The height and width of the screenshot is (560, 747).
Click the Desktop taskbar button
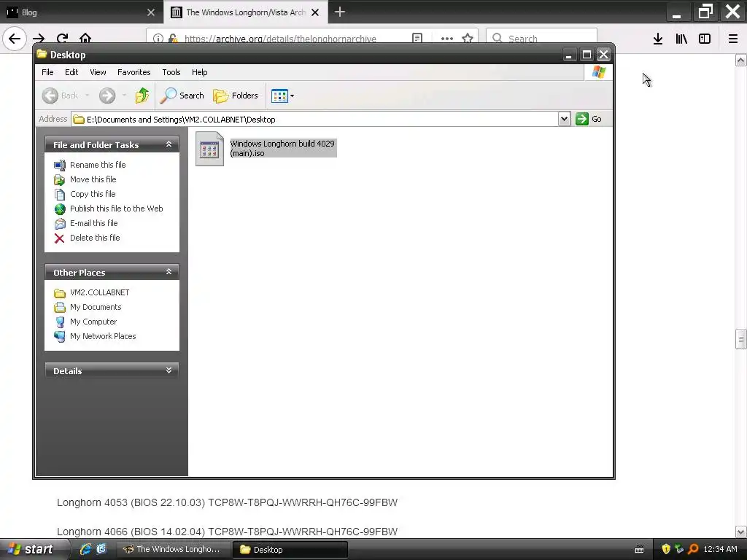tap(290, 549)
